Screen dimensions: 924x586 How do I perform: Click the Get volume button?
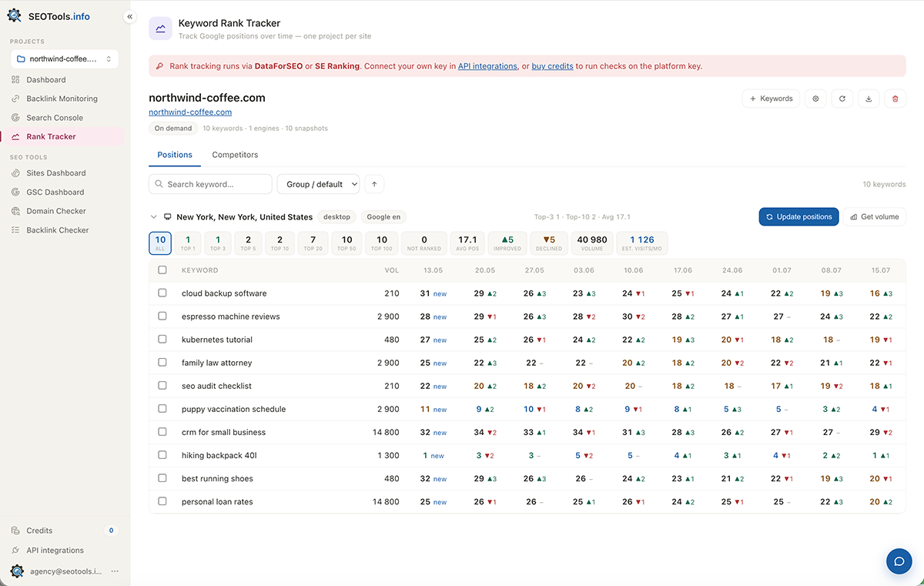pos(875,217)
